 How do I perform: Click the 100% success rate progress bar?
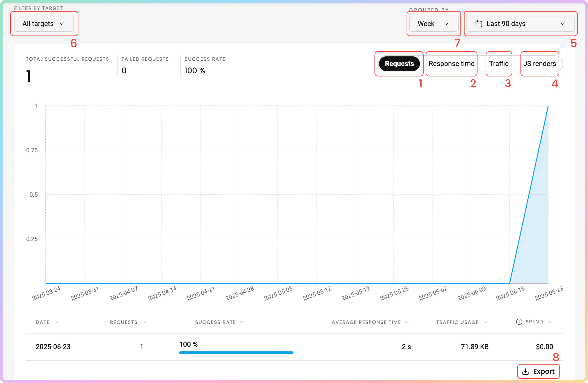236,353
